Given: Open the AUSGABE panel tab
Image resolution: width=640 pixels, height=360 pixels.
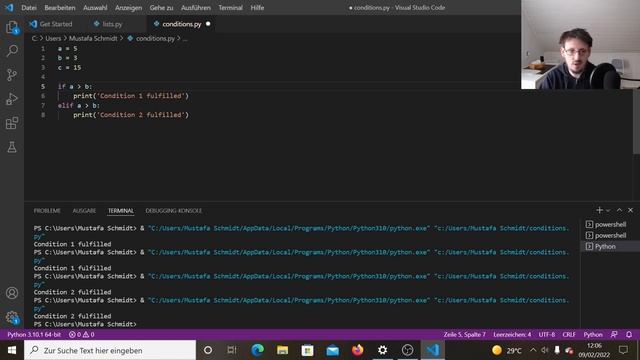Looking at the screenshot, I should [84, 211].
